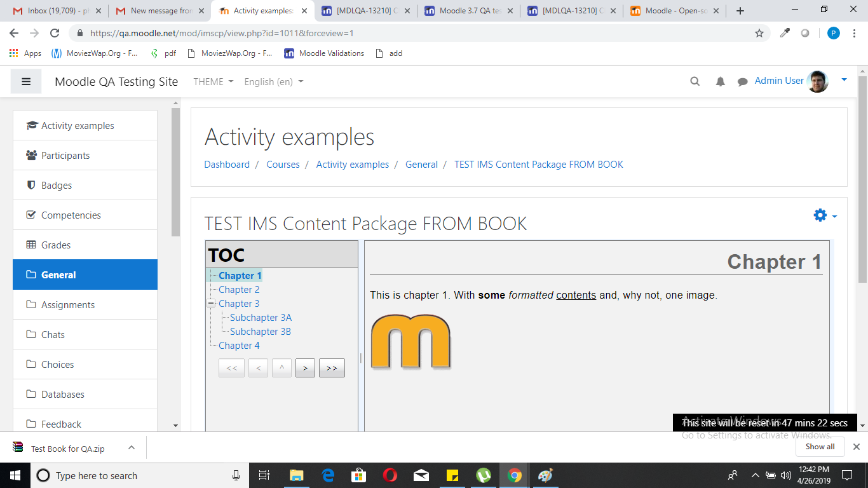Viewport: 868px width, 488px height.
Task: Open the Chats section in sidebar
Action: (x=85, y=334)
